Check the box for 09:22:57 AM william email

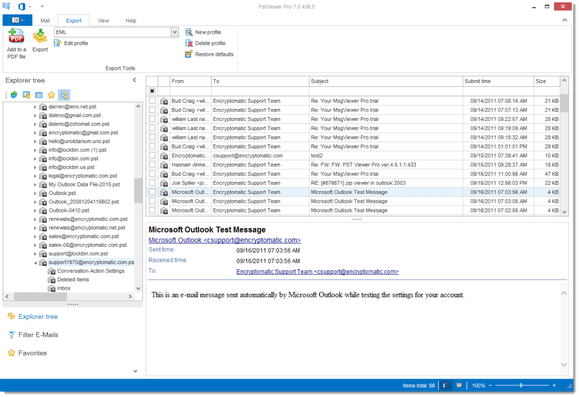click(x=152, y=119)
